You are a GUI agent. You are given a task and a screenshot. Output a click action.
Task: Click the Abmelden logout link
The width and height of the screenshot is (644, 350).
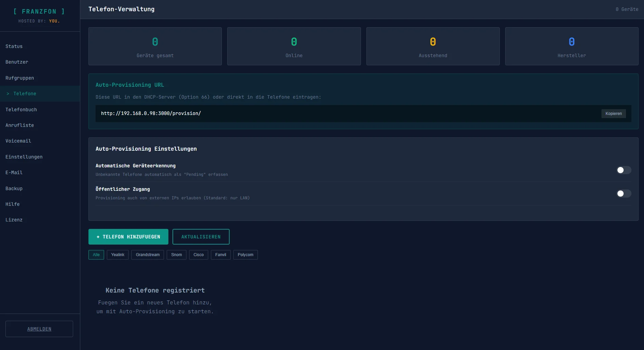pos(39,329)
